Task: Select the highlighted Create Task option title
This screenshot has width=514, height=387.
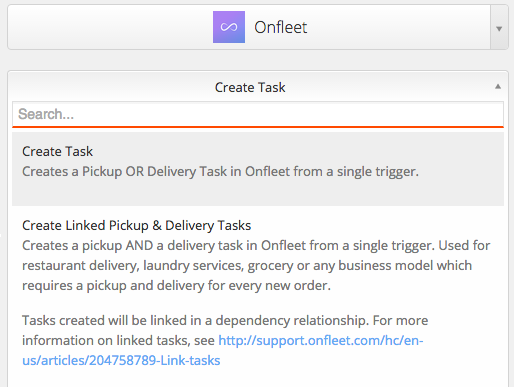Action: [57, 151]
